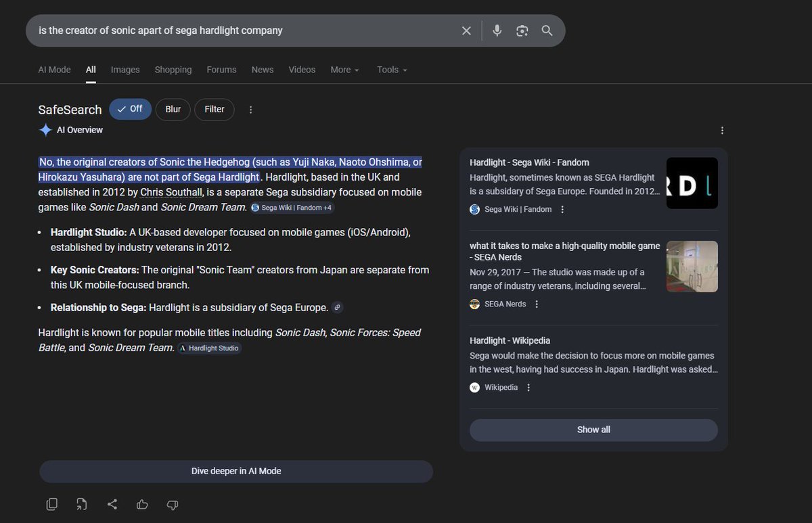Click the Relationship to Sega: bullet heading
Image resolution: width=812 pixels, height=523 pixels.
(x=98, y=307)
